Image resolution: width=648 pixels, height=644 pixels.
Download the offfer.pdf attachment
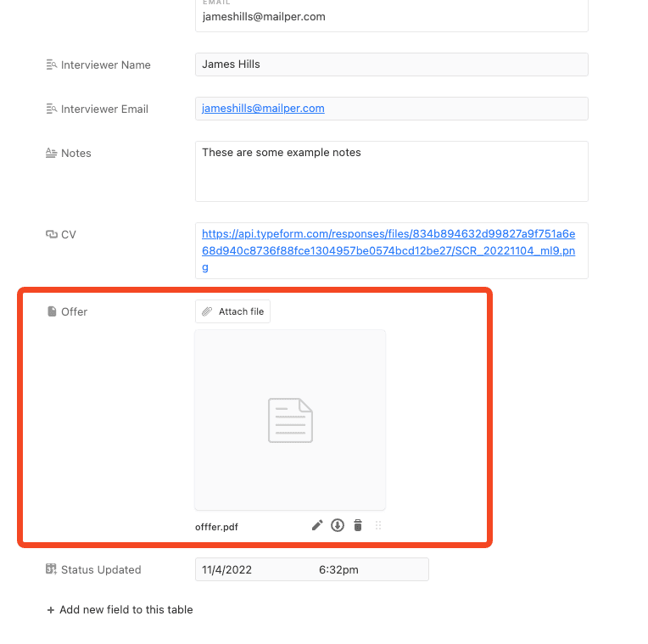[x=338, y=525]
